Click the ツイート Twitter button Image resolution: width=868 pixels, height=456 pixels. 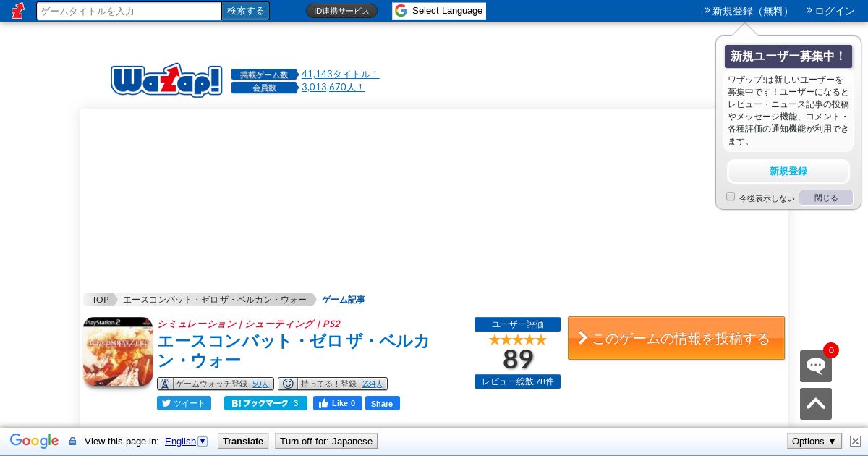[x=184, y=403]
